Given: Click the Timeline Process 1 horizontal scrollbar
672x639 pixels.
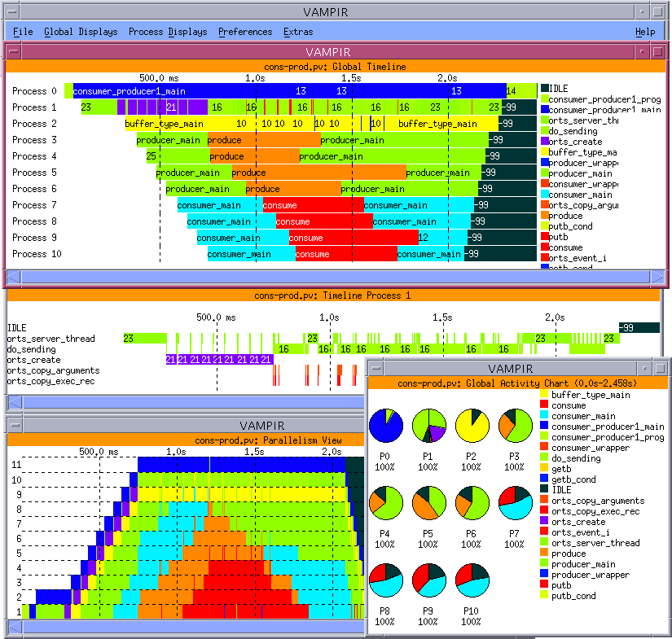Looking at the screenshot, I should (193, 402).
